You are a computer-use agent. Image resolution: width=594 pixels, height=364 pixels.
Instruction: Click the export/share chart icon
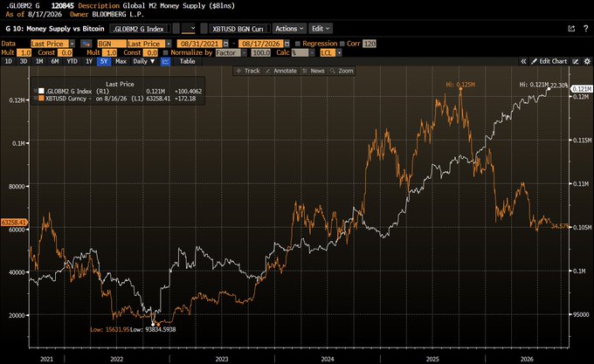pyautogui.click(x=571, y=29)
